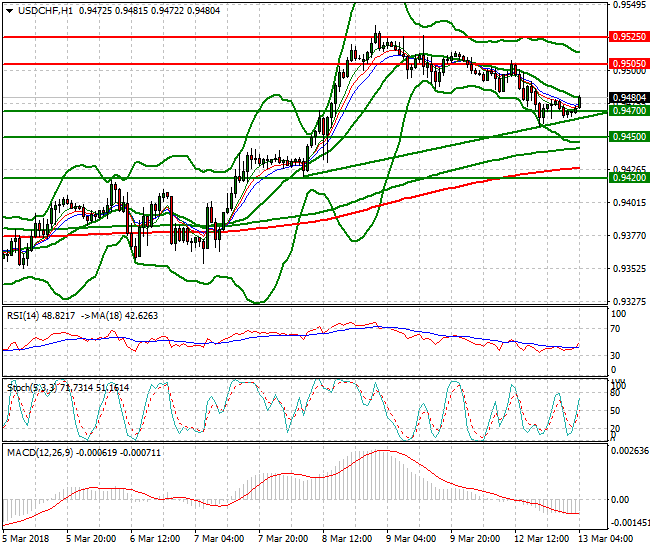Click the 0.93525 price scale value

629,269
